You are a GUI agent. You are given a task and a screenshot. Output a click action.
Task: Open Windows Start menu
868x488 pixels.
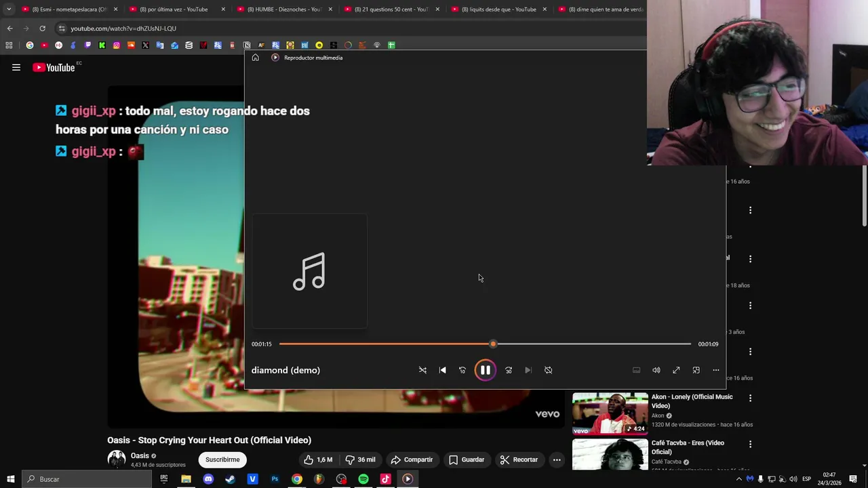click(10, 479)
